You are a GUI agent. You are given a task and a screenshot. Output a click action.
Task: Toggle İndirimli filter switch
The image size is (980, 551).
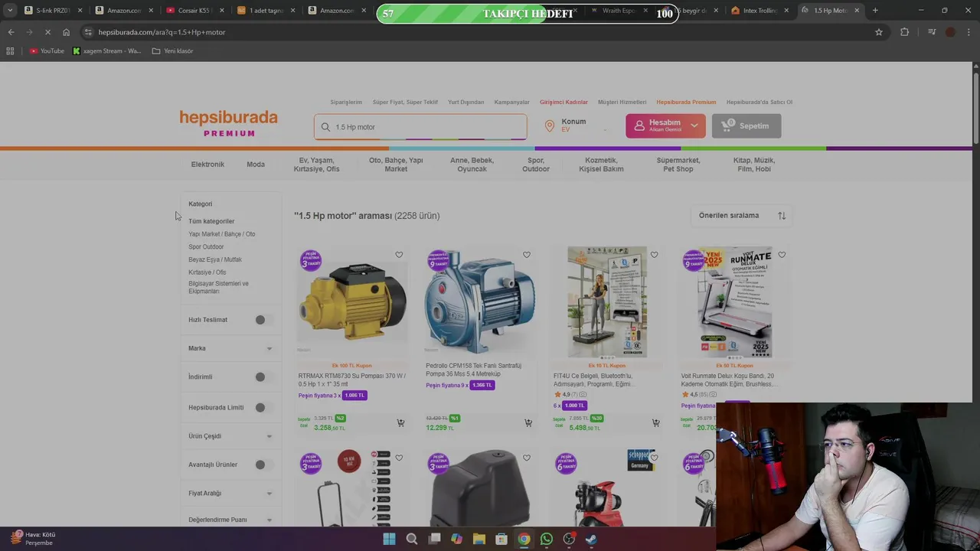point(263,377)
